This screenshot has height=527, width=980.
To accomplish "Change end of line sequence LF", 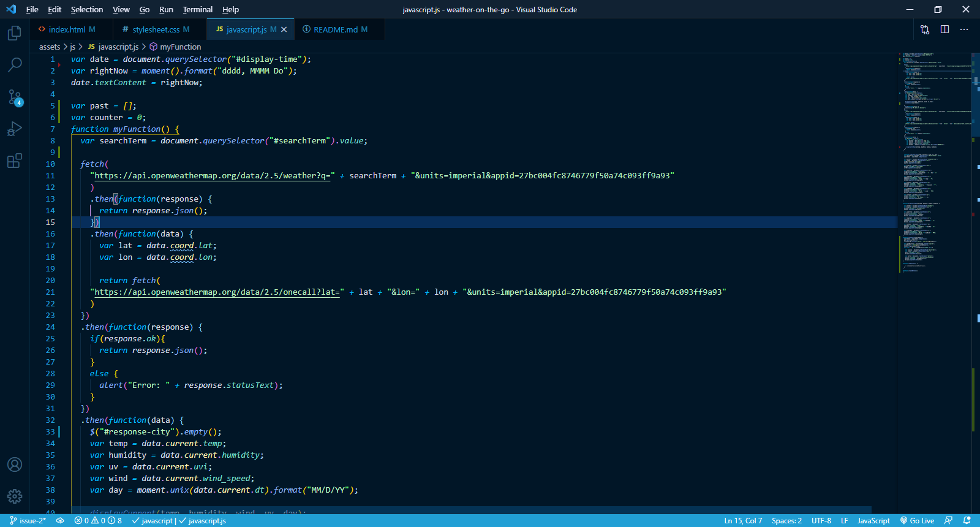I will coord(844,521).
